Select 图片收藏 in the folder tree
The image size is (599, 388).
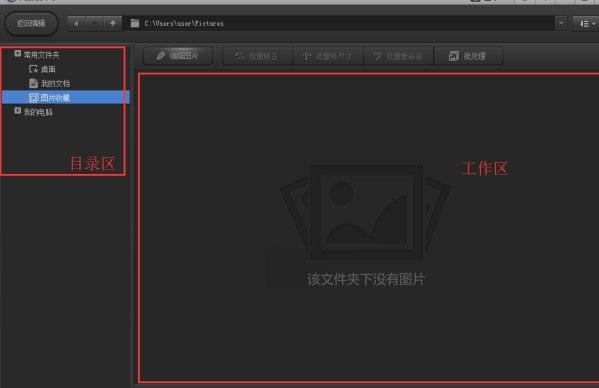66,97
